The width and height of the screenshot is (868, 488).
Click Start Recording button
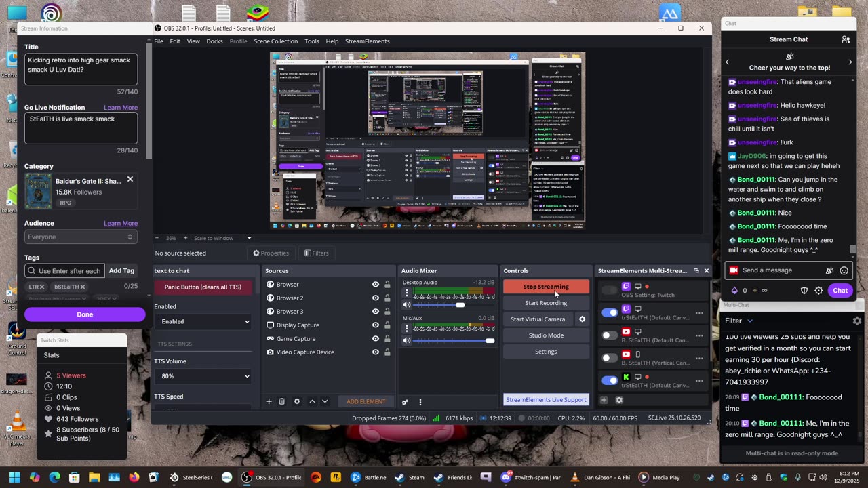(x=546, y=303)
